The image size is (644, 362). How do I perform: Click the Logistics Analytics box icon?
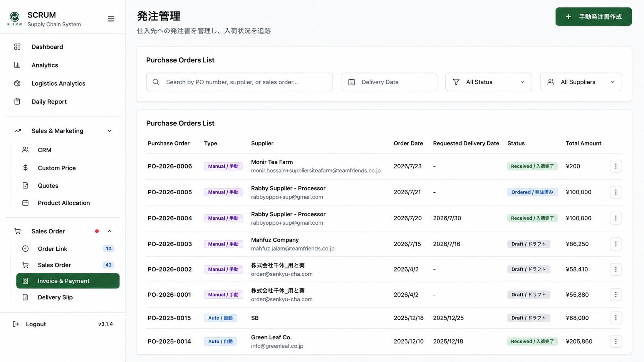pos(17,83)
